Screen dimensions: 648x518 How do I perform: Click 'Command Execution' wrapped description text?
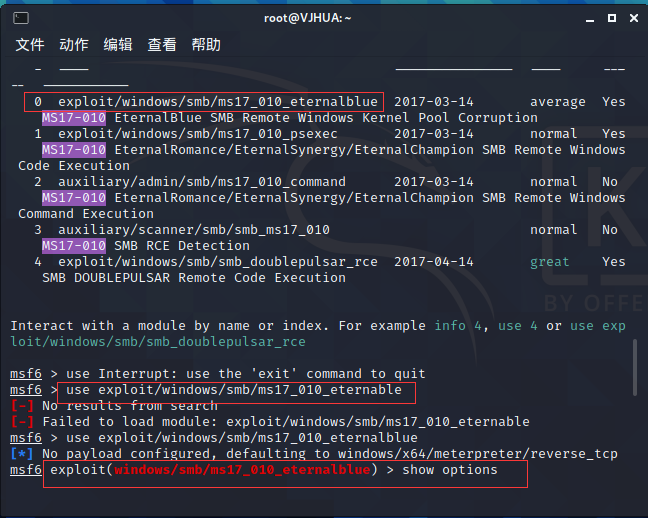click(x=86, y=214)
